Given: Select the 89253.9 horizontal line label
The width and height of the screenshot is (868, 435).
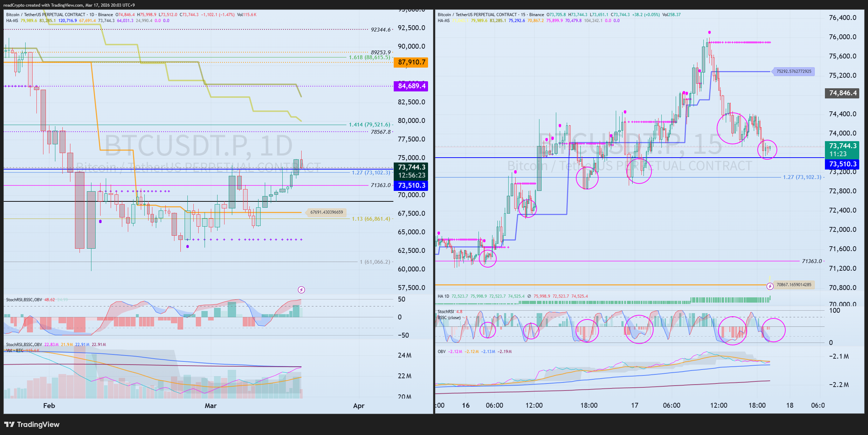Looking at the screenshot, I should [x=381, y=53].
